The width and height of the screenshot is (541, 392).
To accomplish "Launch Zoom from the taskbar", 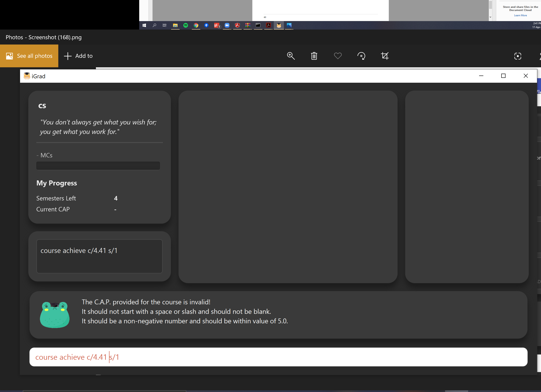I will 227,25.
